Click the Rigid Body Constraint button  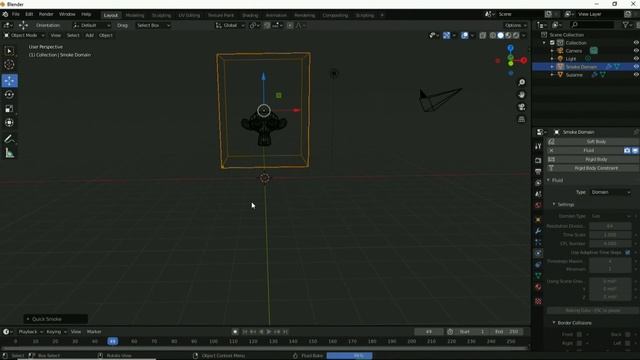point(593,168)
